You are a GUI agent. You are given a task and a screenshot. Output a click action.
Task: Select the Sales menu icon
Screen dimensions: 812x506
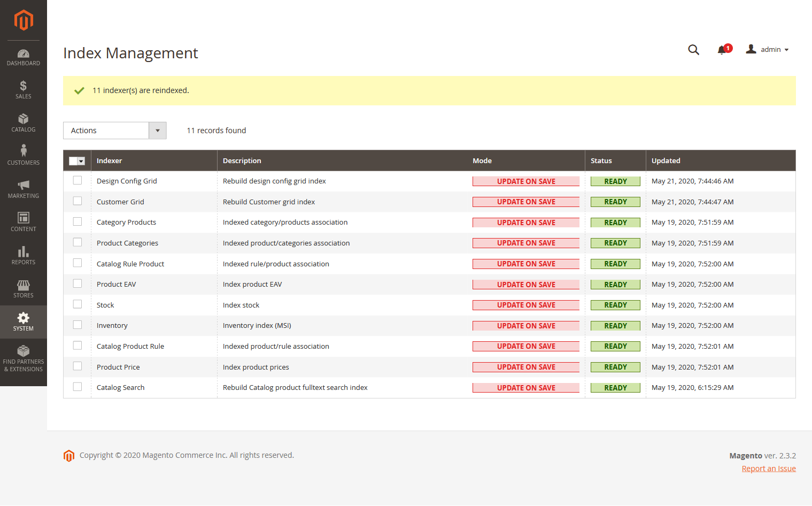pos(23,89)
